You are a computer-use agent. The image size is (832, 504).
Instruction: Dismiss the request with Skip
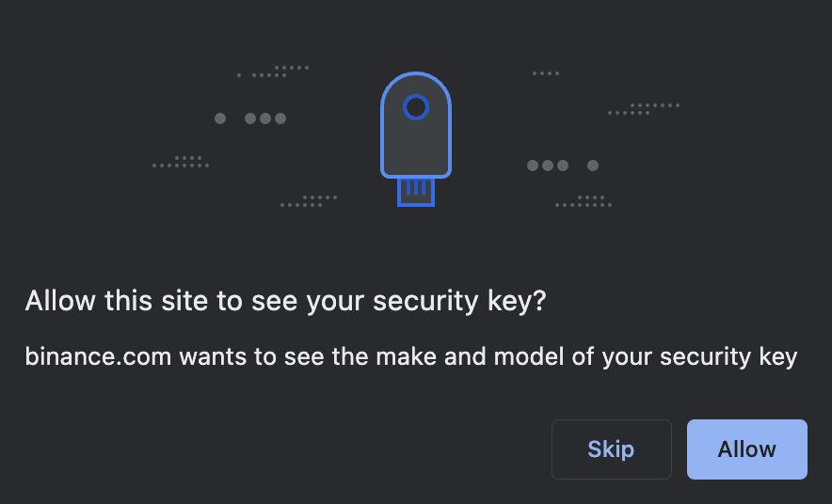tap(611, 449)
